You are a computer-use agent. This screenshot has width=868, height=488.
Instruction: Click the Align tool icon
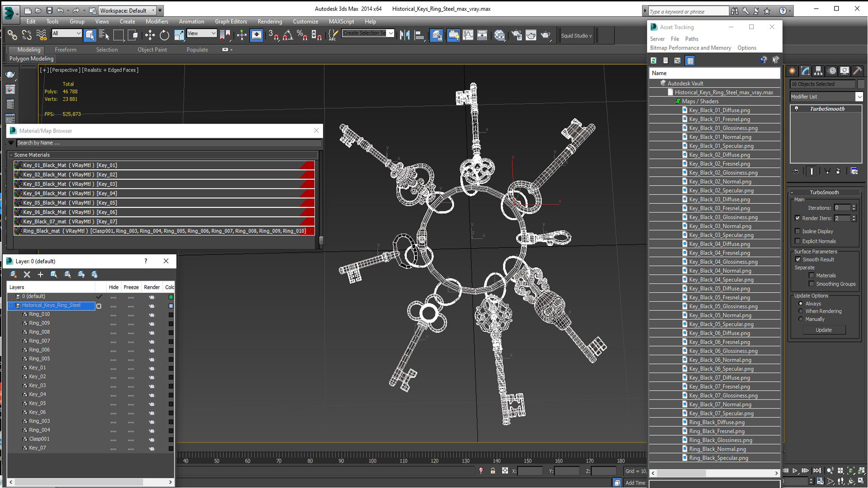419,35
